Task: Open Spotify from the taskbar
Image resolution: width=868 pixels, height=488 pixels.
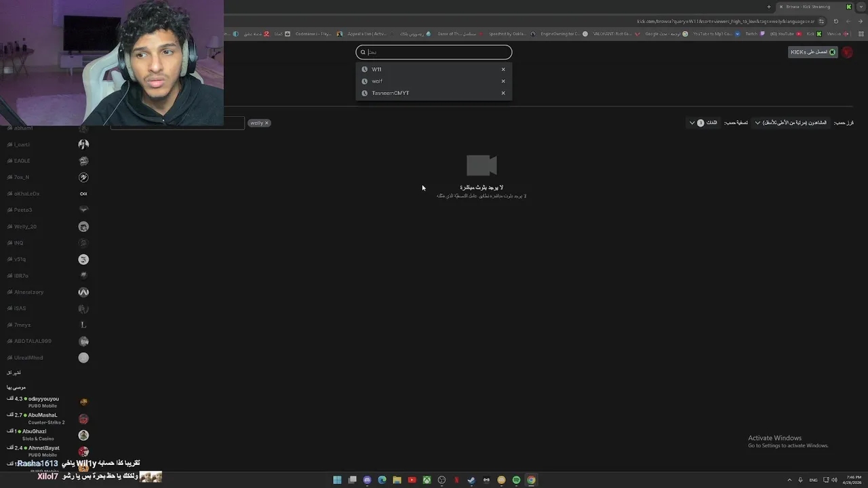Action: 516,480
